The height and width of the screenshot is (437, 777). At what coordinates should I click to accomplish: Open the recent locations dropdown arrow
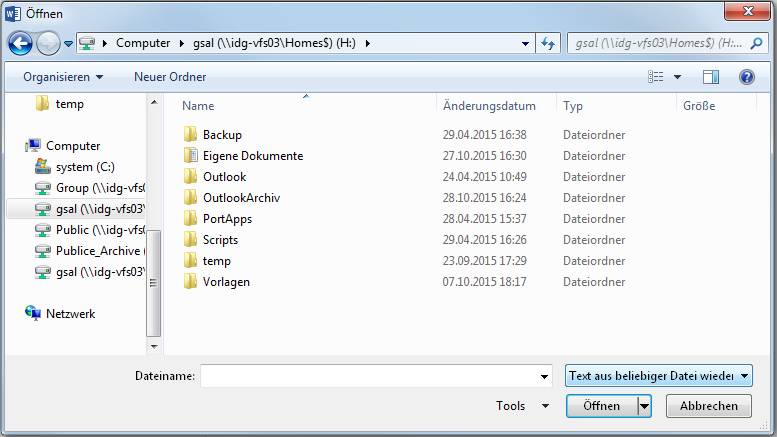click(x=68, y=44)
